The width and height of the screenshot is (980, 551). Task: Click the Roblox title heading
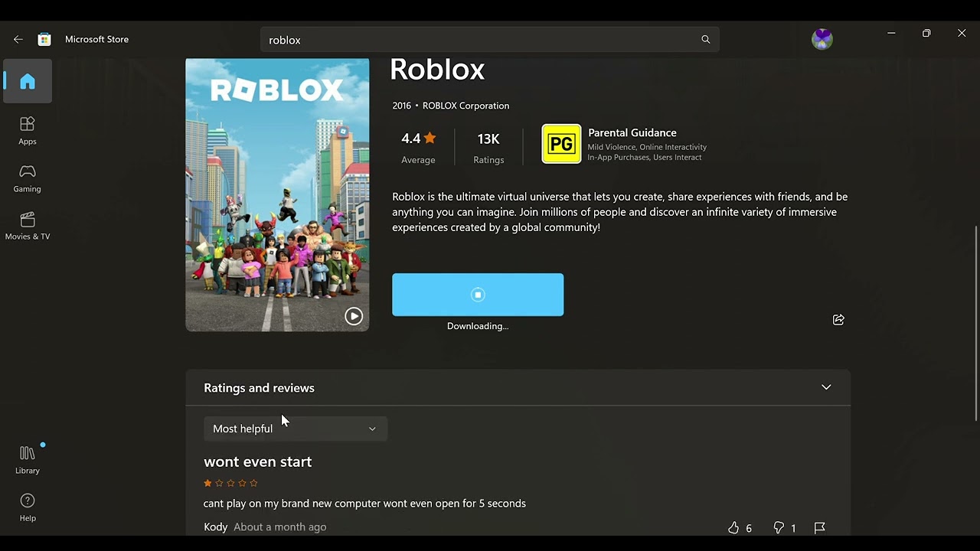[437, 70]
